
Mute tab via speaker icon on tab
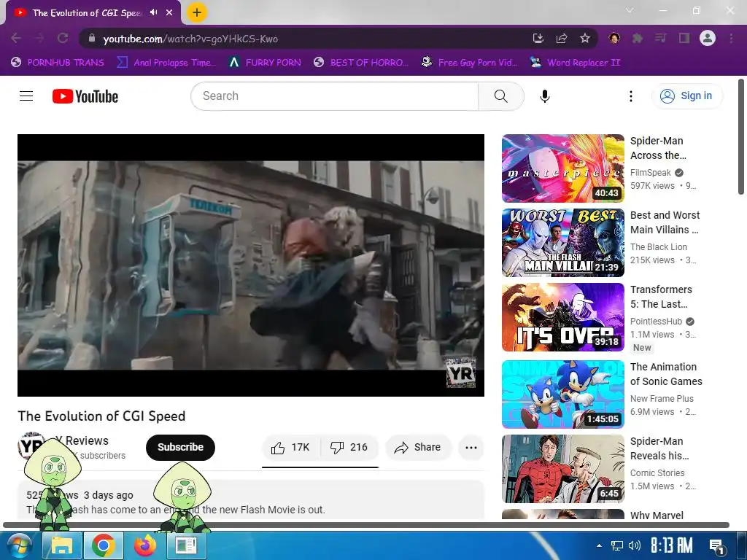tap(153, 12)
